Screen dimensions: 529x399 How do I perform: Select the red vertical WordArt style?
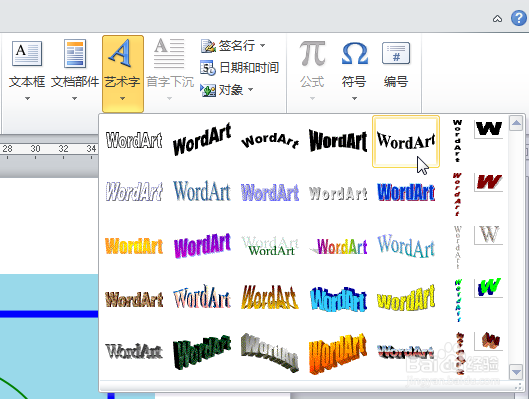457,194
